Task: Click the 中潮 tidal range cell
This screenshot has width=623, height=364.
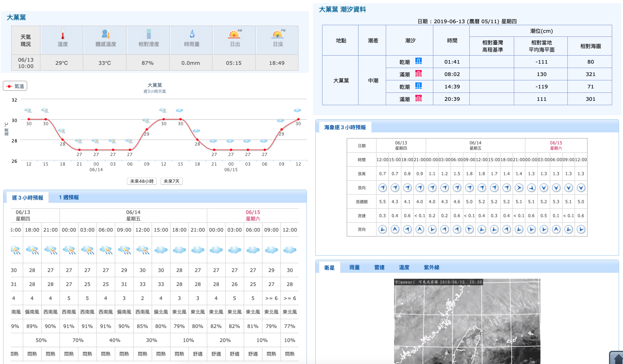Action: (373, 81)
